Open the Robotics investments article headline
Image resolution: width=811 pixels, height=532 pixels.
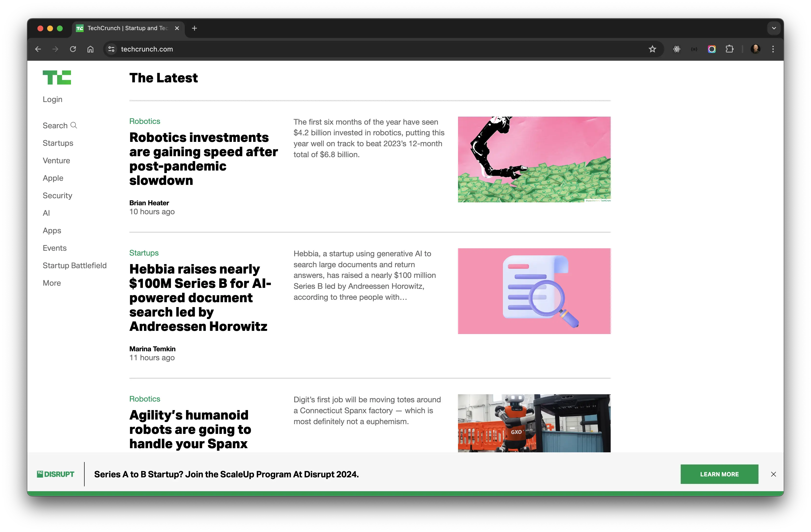[x=203, y=159]
